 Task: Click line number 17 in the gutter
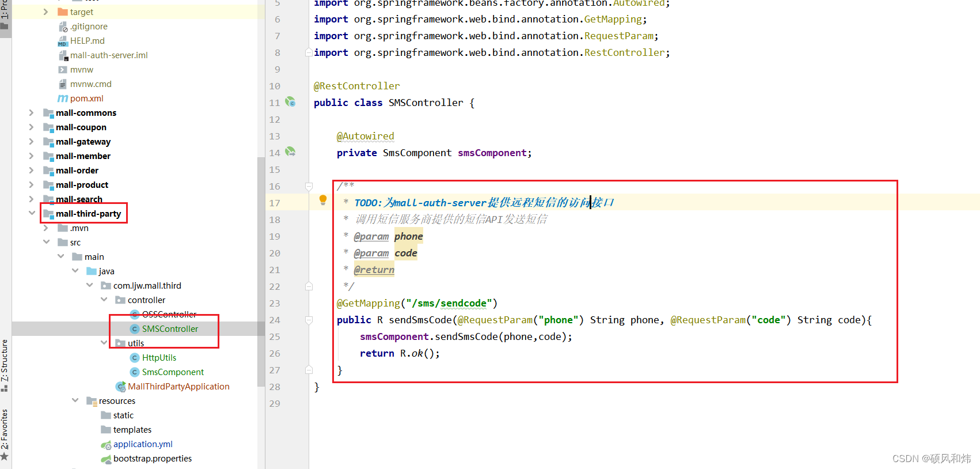275,203
